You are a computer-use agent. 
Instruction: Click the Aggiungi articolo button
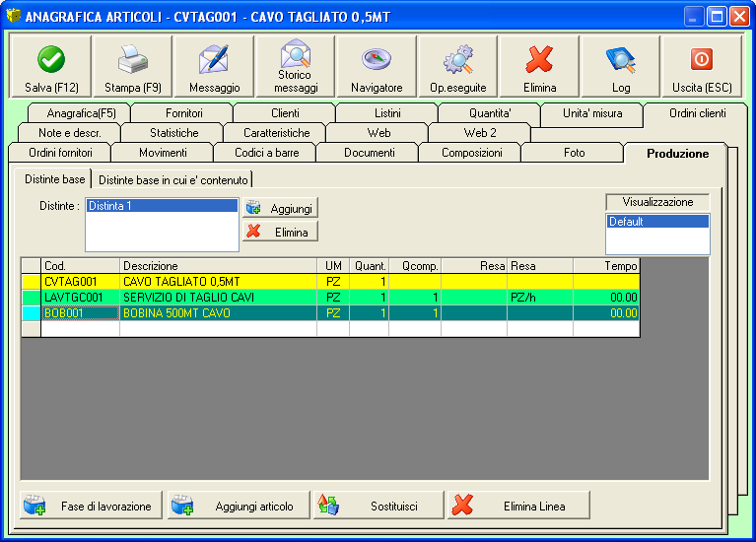tap(239, 506)
